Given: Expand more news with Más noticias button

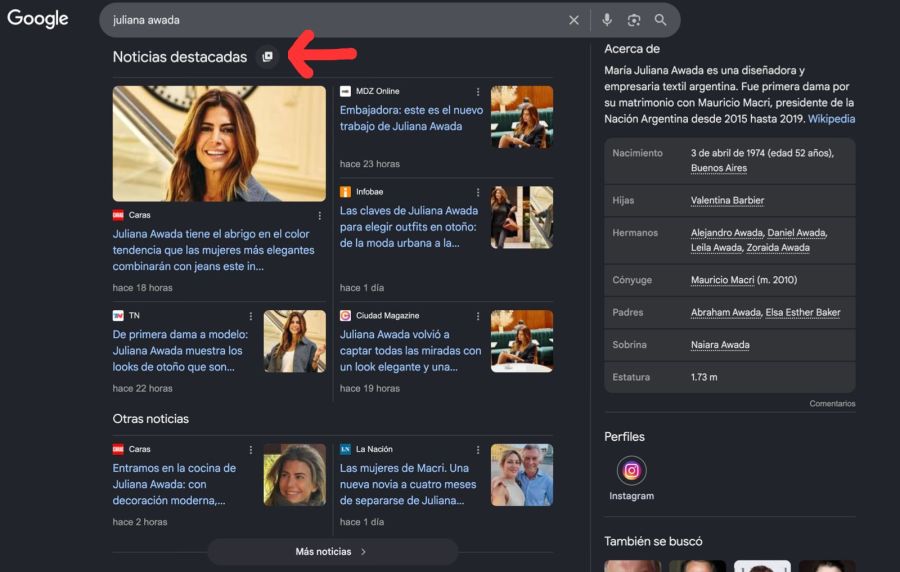Looking at the screenshot, I should click(333, 551).
